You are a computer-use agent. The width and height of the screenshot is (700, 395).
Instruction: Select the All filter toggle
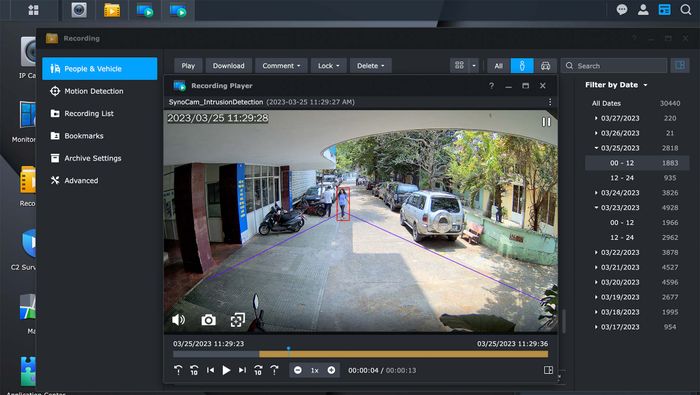pos(499,66)
